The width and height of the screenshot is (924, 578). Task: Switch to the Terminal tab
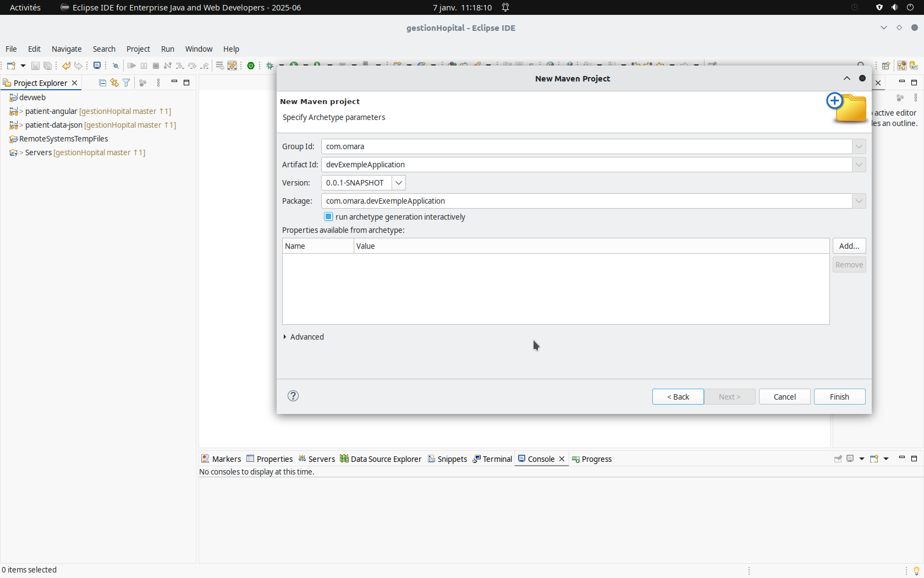coord(493,459)
